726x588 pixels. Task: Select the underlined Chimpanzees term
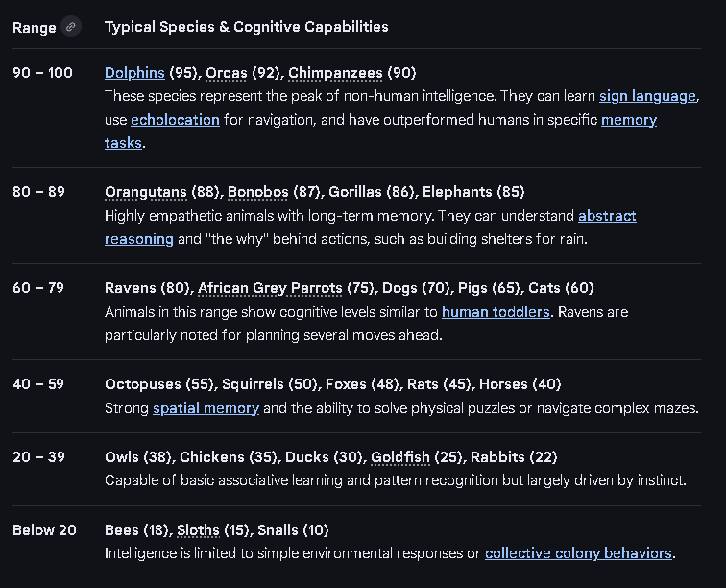point(335,73)
